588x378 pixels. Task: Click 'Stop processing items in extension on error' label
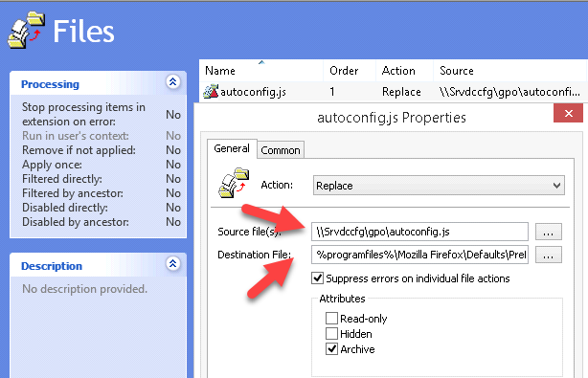pos(83,114)
